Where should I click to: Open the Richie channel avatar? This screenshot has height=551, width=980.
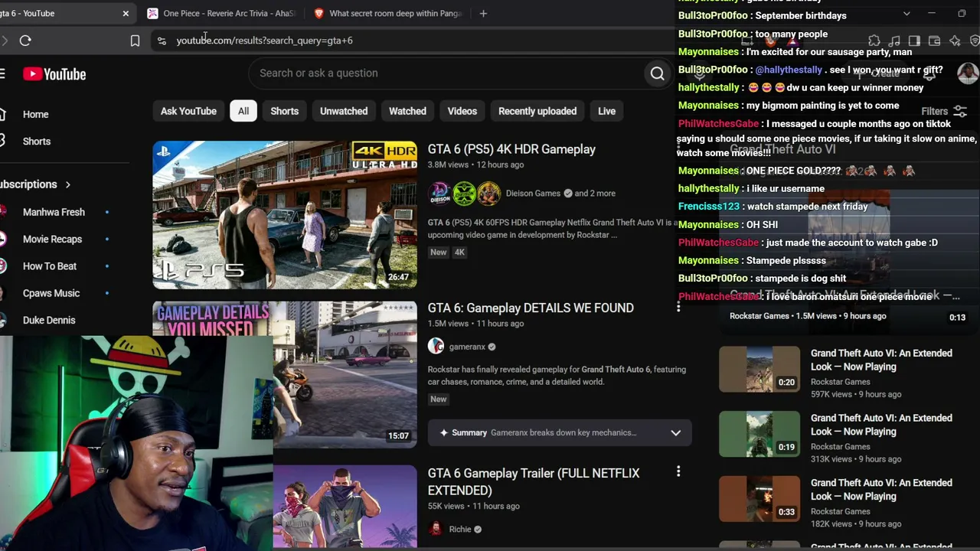click(x=436, y=529)
